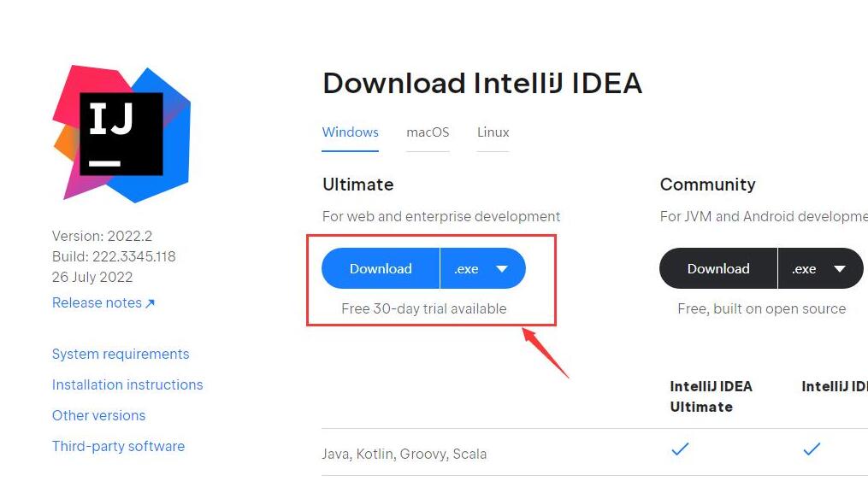Screen dimensions: 868x481
Task: Click the white triangle on Community download button
Action: click(840, 269)
